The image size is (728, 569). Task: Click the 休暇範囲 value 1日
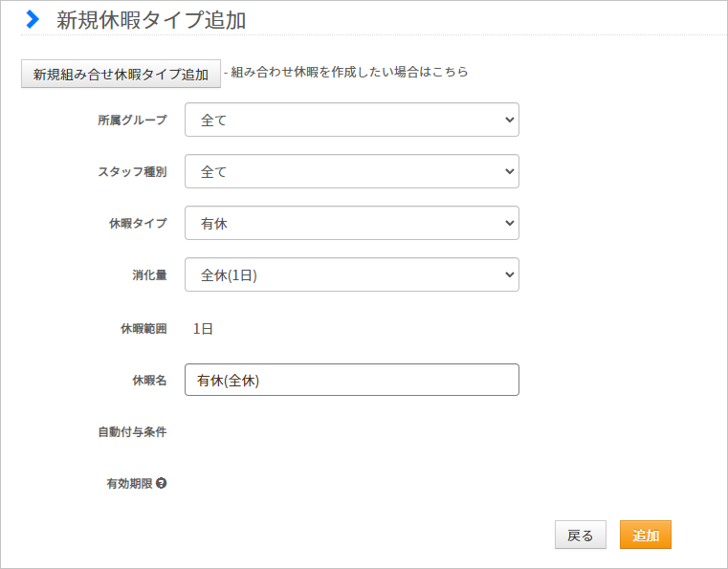coord(203,329)
